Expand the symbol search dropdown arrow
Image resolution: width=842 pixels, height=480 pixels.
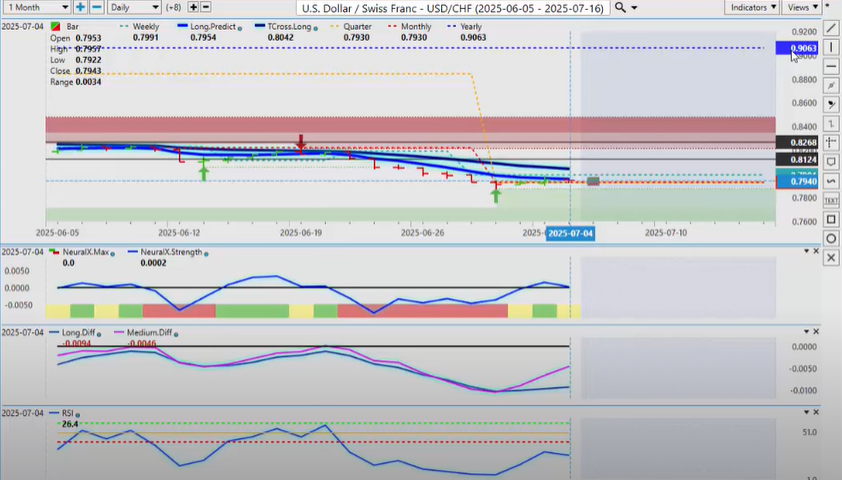636,7
